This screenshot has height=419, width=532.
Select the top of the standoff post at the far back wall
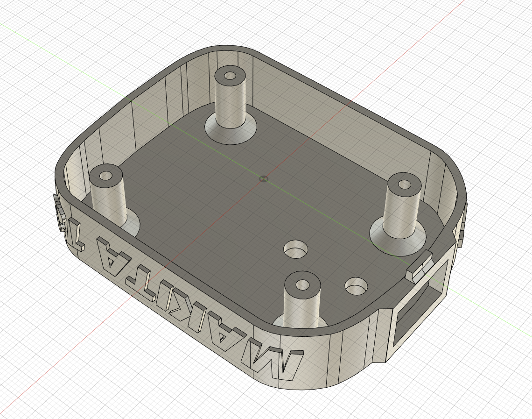[x=230, y=75]
